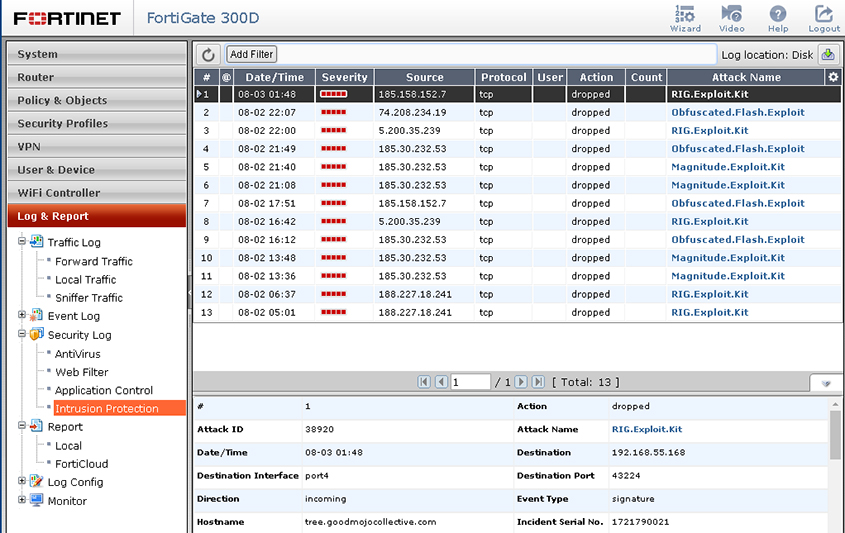Open RIG.Exploit.Kit link in row 13
Screen dimensions: 845x533
710,312
